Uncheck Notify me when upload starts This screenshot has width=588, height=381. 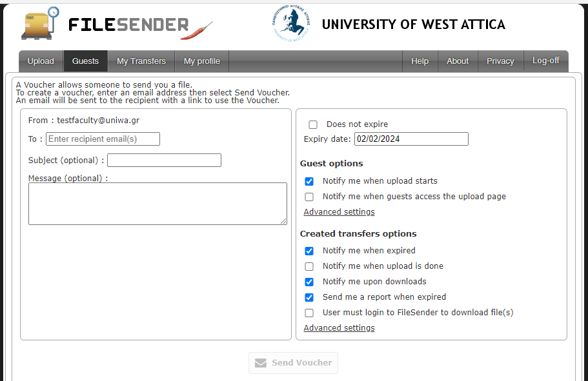pyautogui.click(x=309, y=181)
